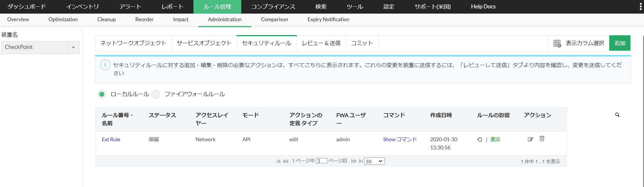The width and height of the screenshot is (644, 187).
Task: Click the 2020-01-30 13:30:56 date cell
Action: coord(444,144)
